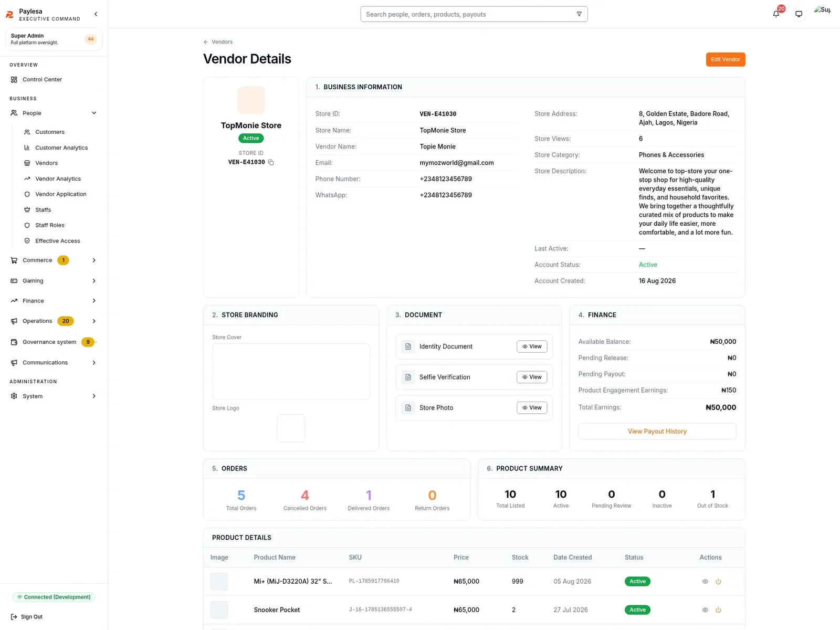Viewport: 840px width, 630px height.
Task: View the Selfie Verification document
Action: click(532, 377)
